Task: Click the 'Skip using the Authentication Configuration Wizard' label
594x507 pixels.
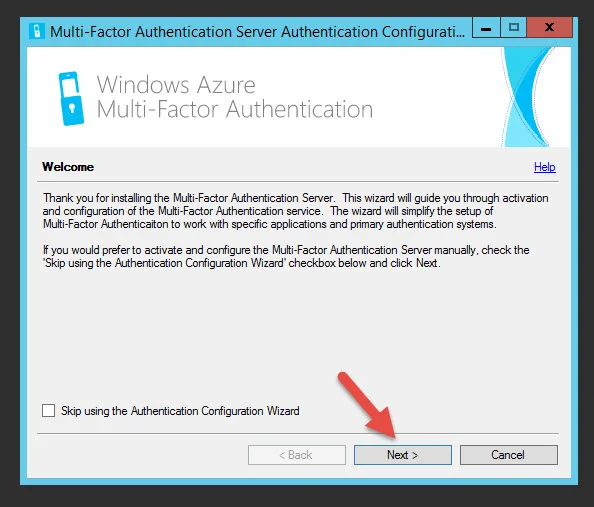Action: pyautogui.click(x=180, y=411)
